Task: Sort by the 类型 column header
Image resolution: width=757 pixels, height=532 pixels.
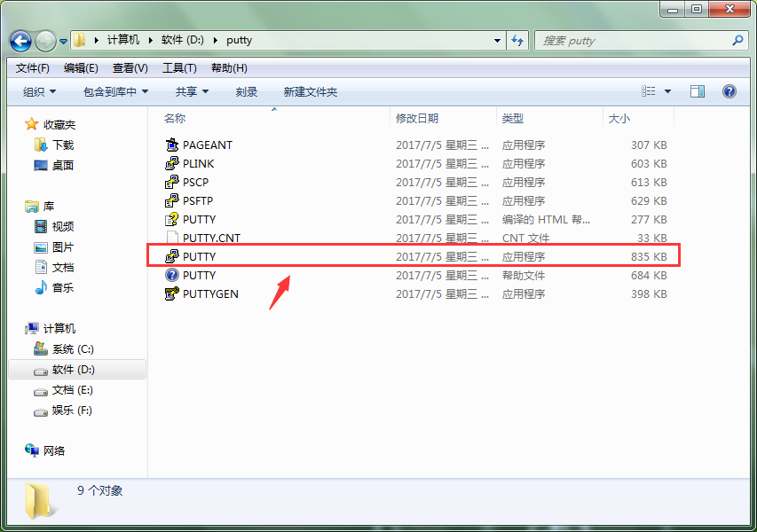Action: pyautogui.click(x=512, y=118)
